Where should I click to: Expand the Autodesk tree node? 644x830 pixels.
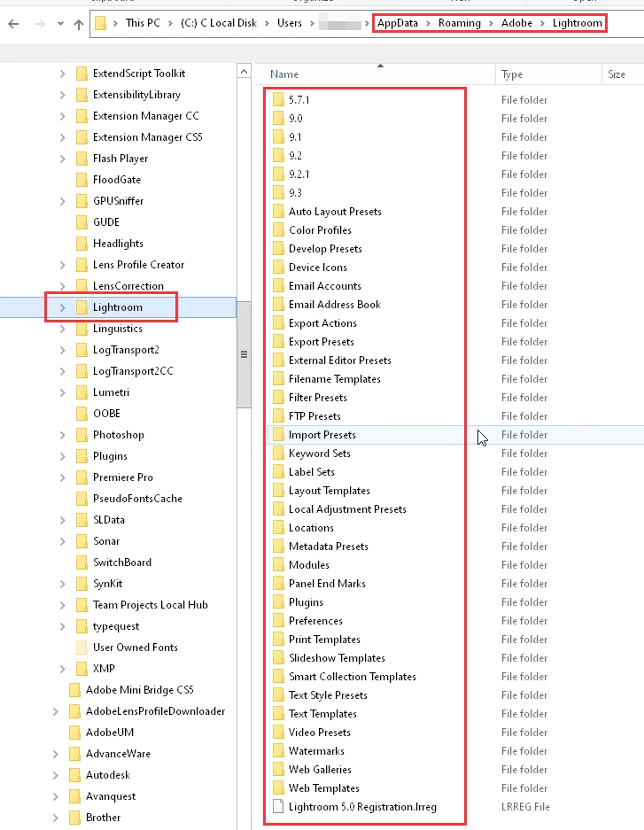tap(56, 775)
